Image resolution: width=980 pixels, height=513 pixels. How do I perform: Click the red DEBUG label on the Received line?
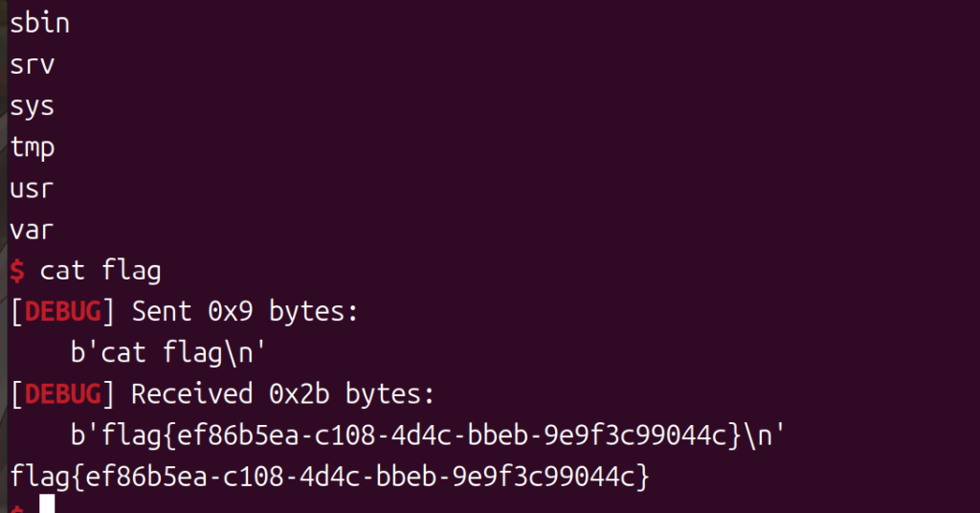pyautogui.click(x=62, y=394)
